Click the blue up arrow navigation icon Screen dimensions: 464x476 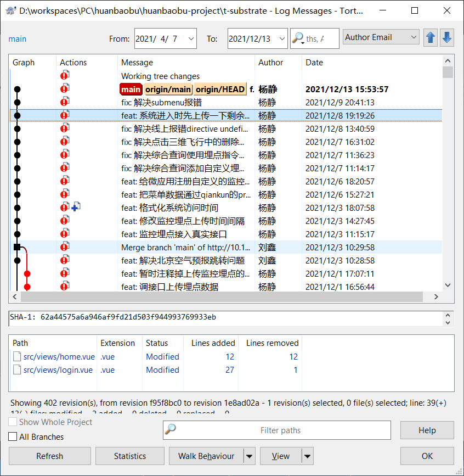[x=431, y=38]
